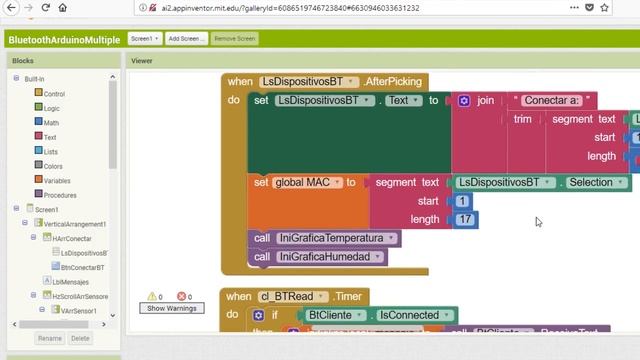
Task: Click the Pocket save icon in address bar
Action: [589, 7]
